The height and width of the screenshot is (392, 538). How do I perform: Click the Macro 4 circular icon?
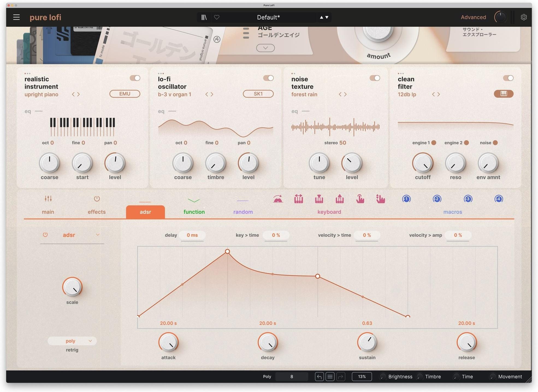pos(498,199)
